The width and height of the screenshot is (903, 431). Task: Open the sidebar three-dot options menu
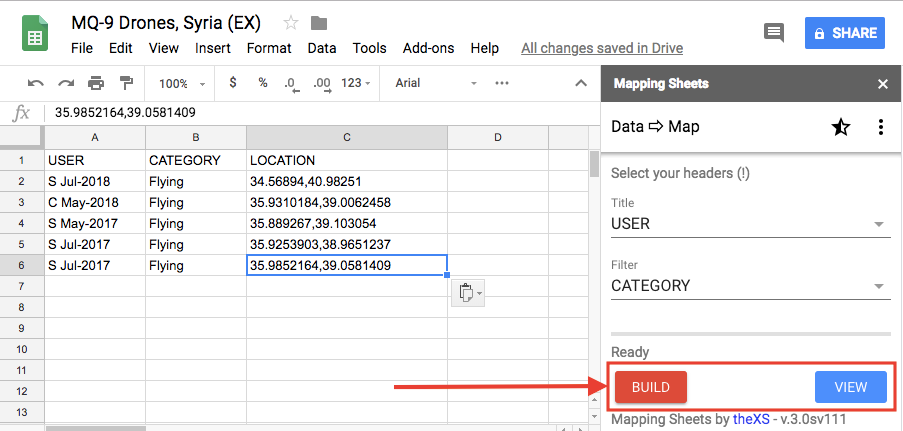tap(881, 127)
